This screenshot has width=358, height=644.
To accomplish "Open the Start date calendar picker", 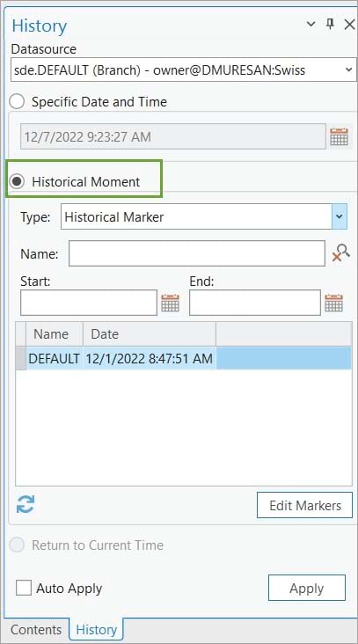I will click(x=170, y=303).
